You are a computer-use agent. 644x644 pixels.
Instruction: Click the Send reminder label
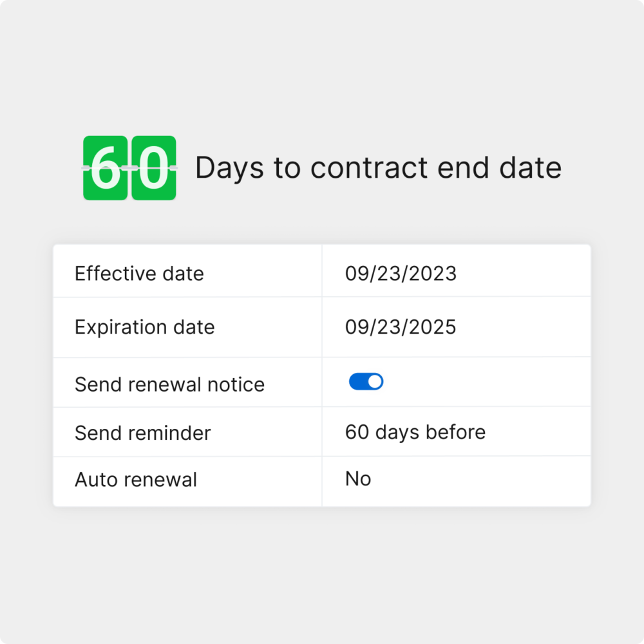[x=142, y=433]
